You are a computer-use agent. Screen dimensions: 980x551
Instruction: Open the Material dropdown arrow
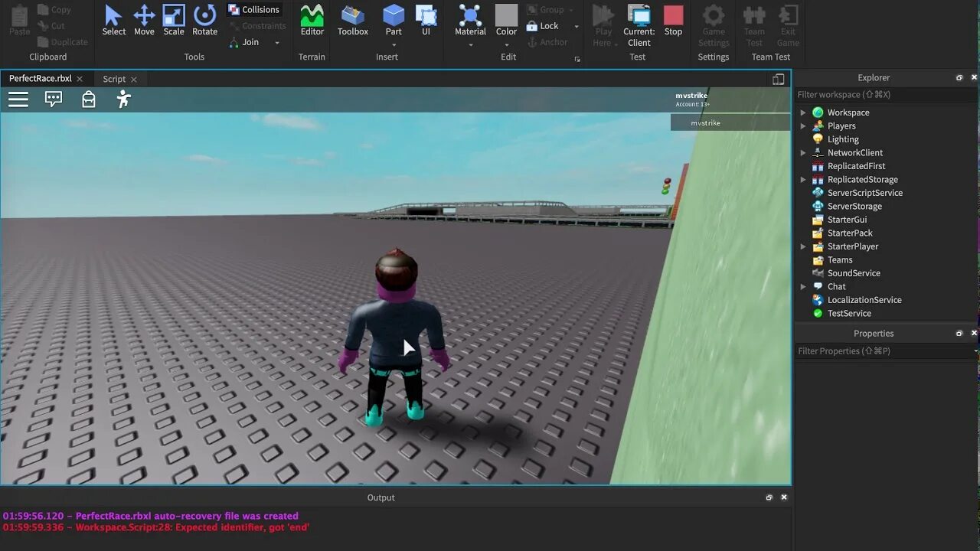tap(470, 44)
